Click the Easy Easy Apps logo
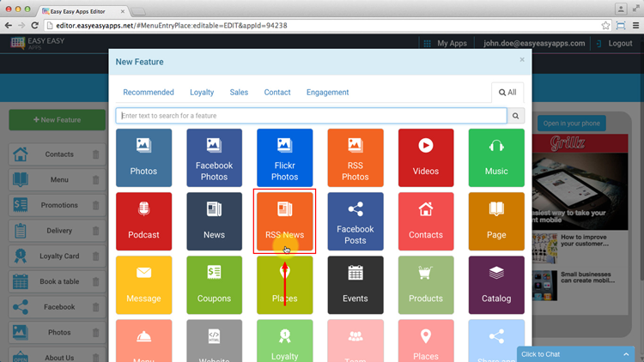644x362 pixels. [x=38, y=43]
